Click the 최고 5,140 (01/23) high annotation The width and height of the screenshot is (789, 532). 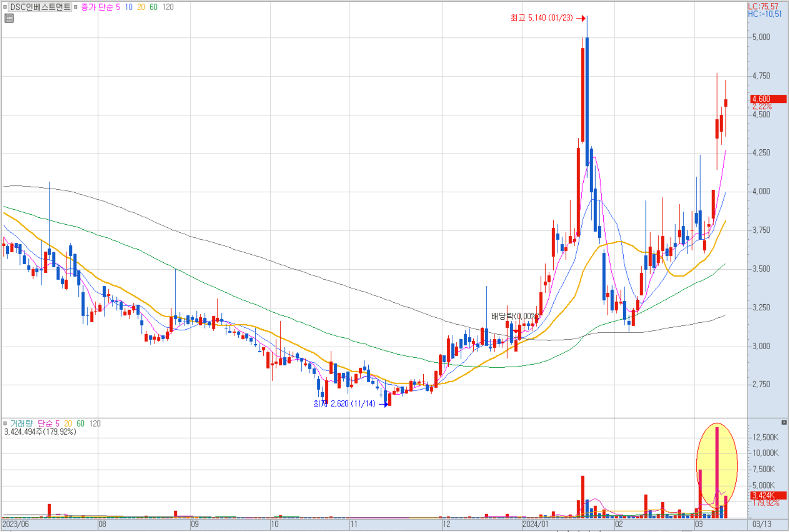coord(542,18)
